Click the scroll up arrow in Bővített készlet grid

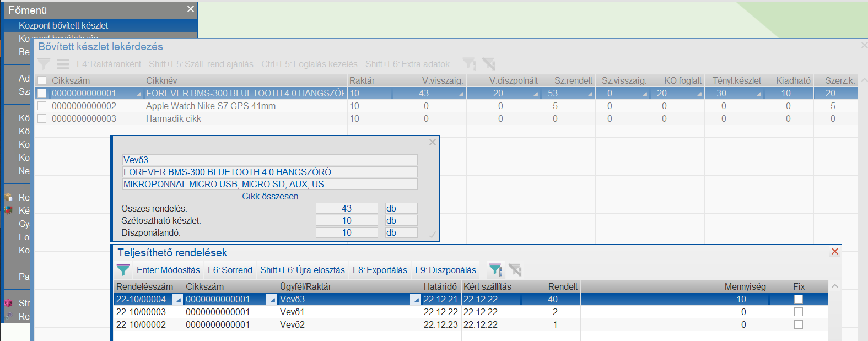(864, 80)
